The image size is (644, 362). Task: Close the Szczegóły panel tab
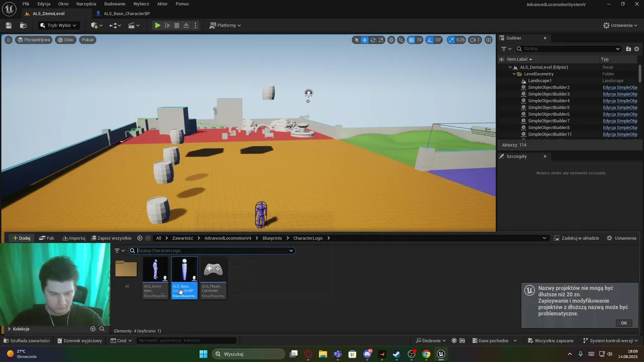pos(544,156)
